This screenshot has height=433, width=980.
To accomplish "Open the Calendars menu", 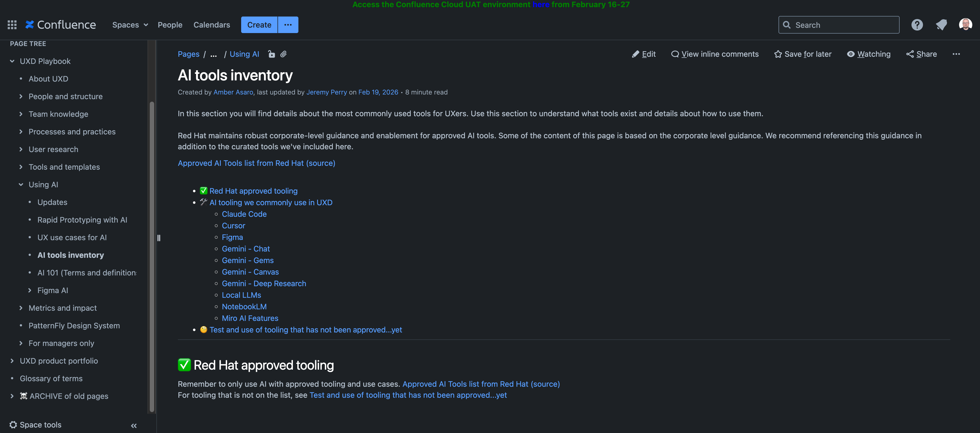I will pos(211,25).
